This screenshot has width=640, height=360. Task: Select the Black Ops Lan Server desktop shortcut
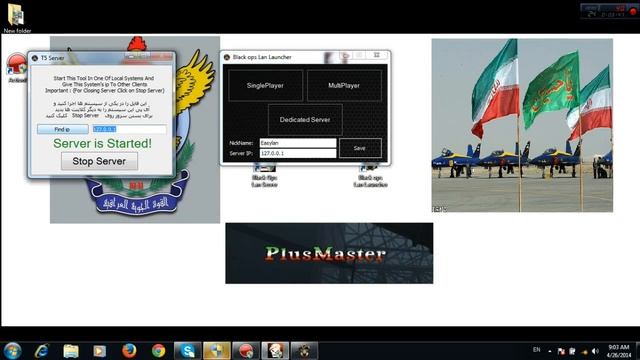tap(264, 176)
